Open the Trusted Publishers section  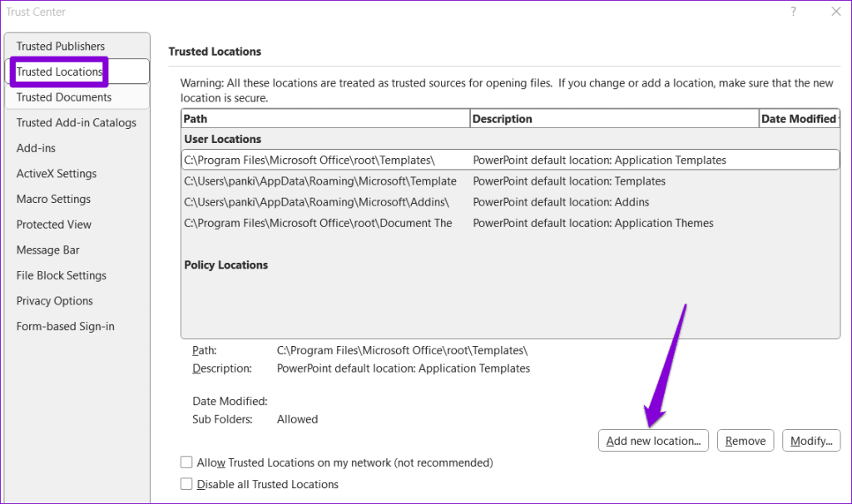pos(61,47)
